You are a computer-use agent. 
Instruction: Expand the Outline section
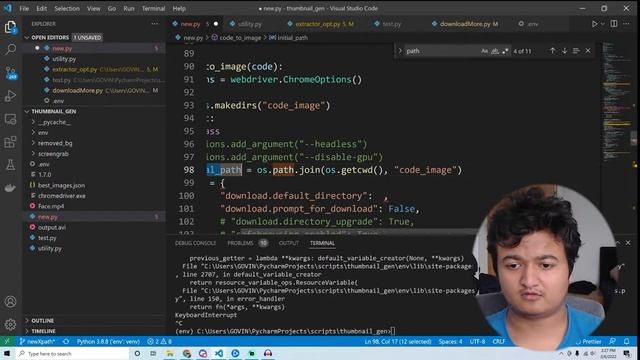[42, 321]
